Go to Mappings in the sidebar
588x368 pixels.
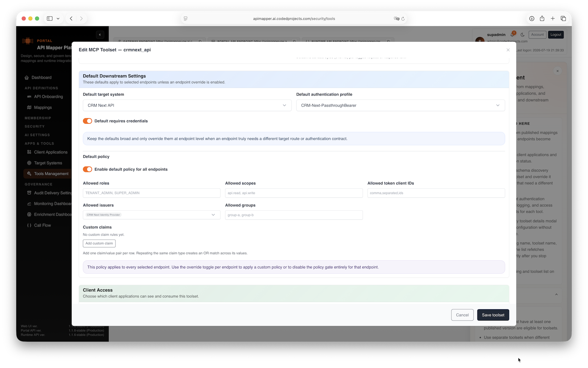[x=43, y=107]
